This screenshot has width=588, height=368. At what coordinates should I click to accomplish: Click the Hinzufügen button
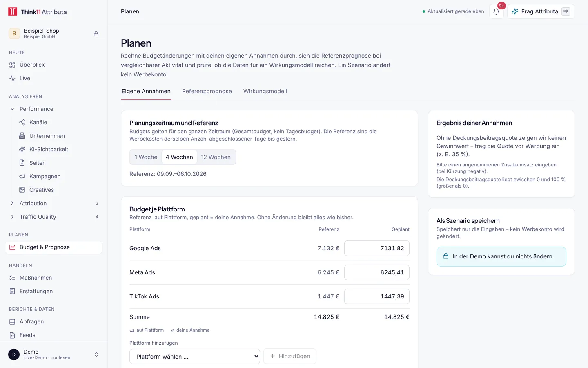click(x=290, y=356)
